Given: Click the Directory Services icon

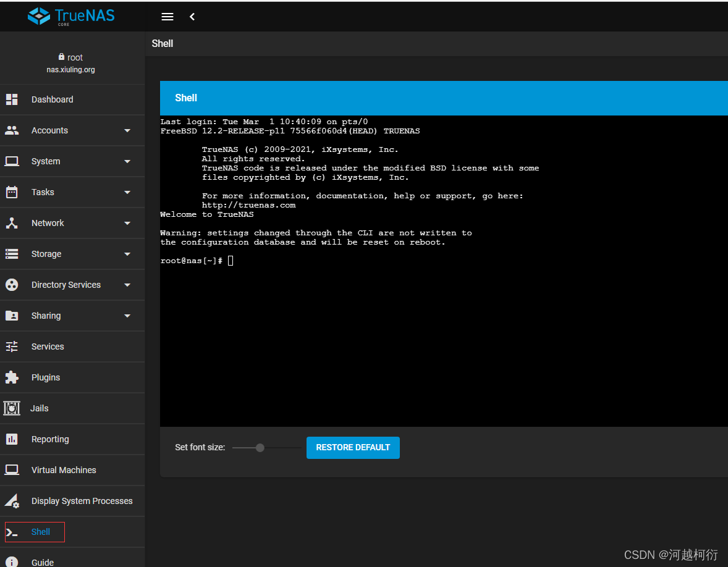Looking at the screenshot, I should tap(12, 285).
